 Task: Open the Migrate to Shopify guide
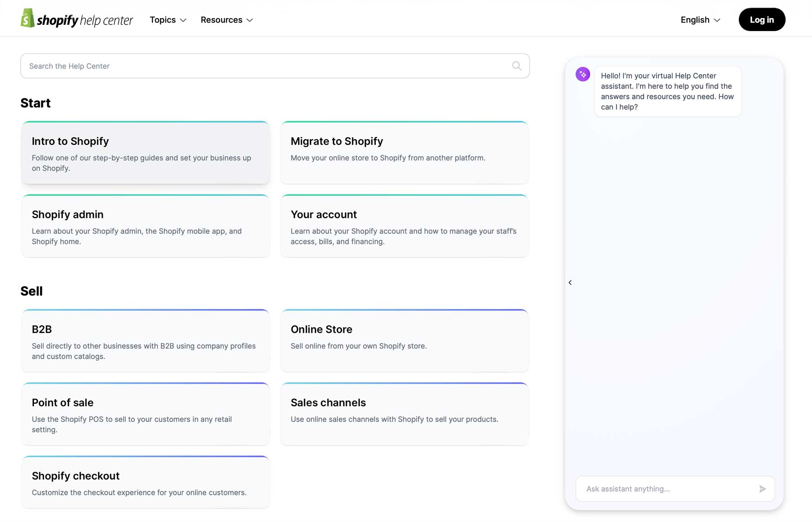pyautogui.click(x=404, y=152)
